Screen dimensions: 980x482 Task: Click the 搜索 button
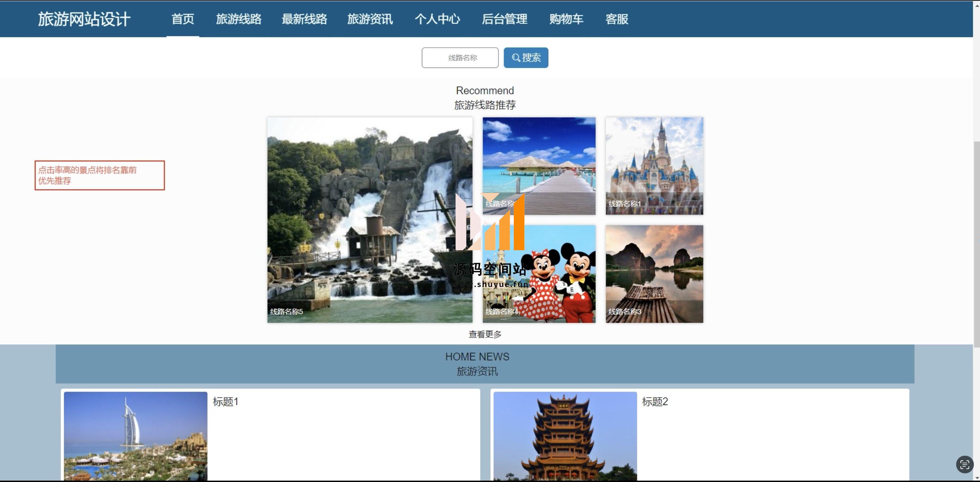click(526, 58)
